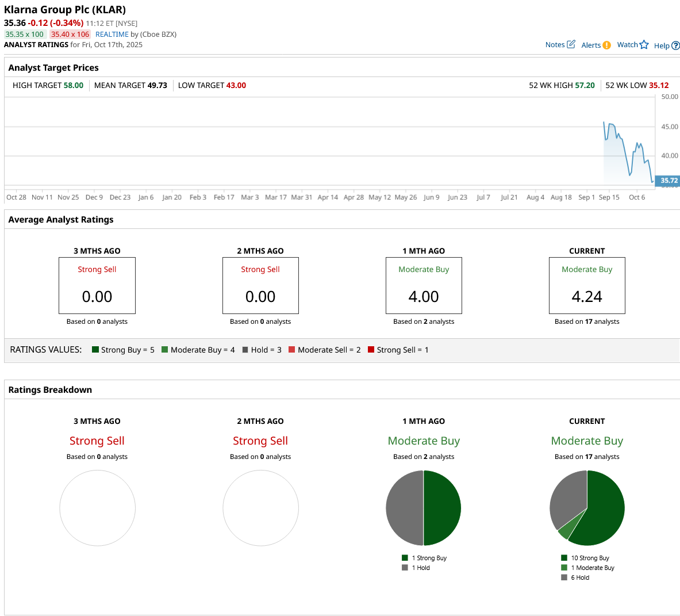680x616 pixels.
Task: Click the 4.00 one month ago rating box
Action: [x=424, y=285]
